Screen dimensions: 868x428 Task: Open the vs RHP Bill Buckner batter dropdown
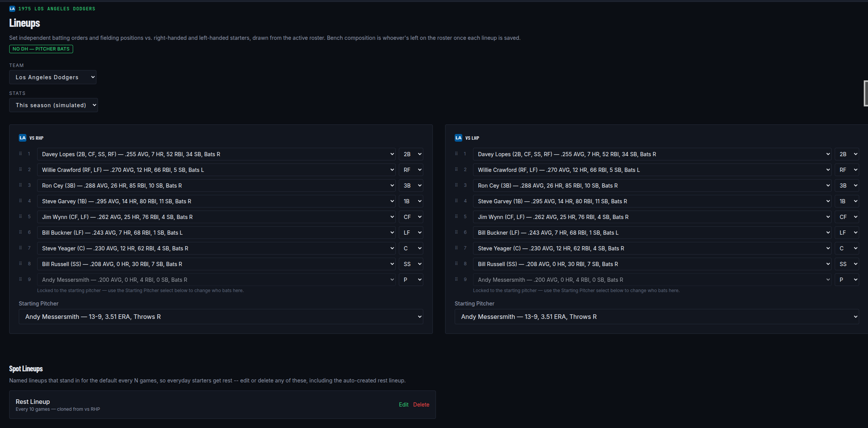point(216,233)
